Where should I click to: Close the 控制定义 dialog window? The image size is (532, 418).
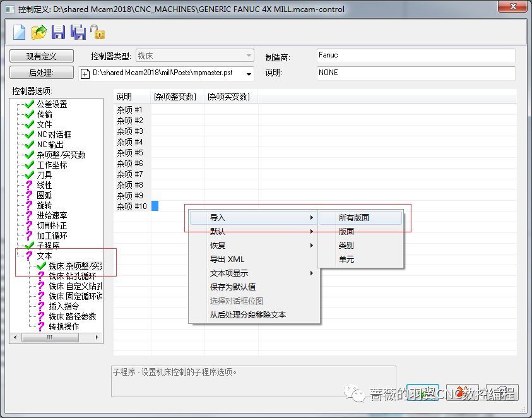point(512,7)
